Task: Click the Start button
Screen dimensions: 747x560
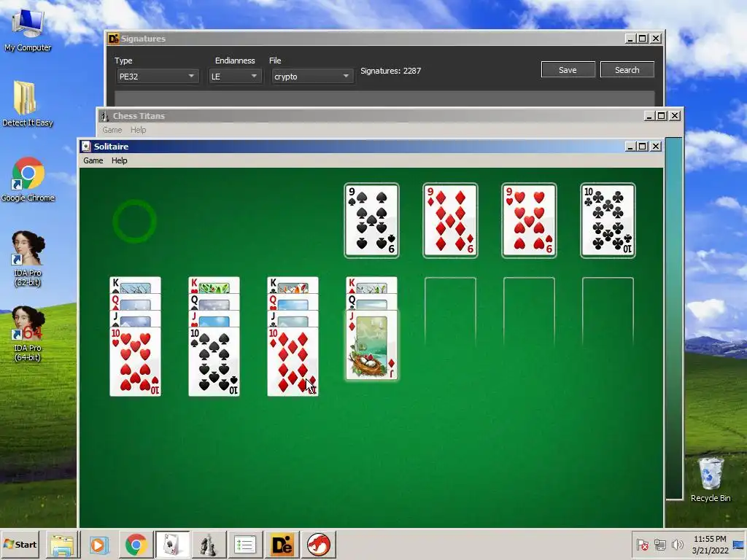Action: pos(20,544)
